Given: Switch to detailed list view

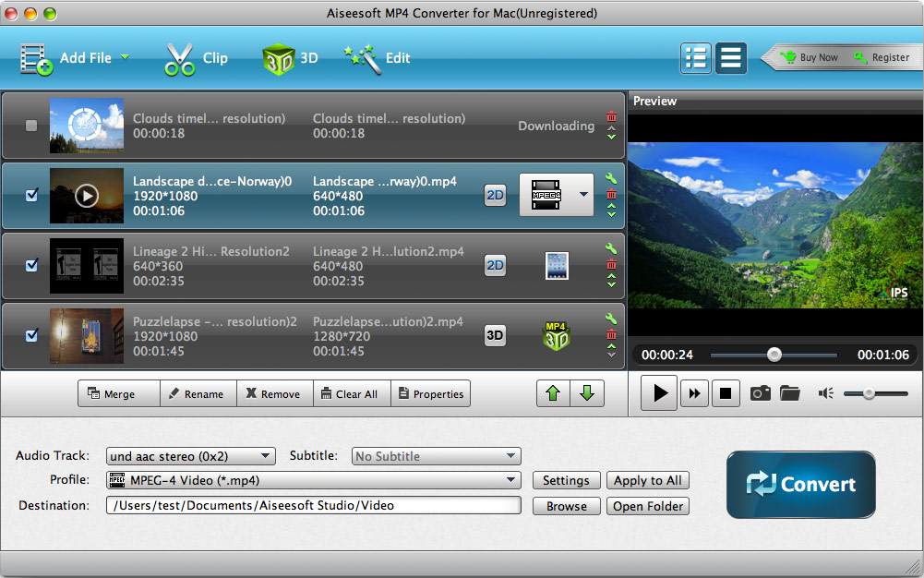Looking at the screenshot, I should coord(695,58).
